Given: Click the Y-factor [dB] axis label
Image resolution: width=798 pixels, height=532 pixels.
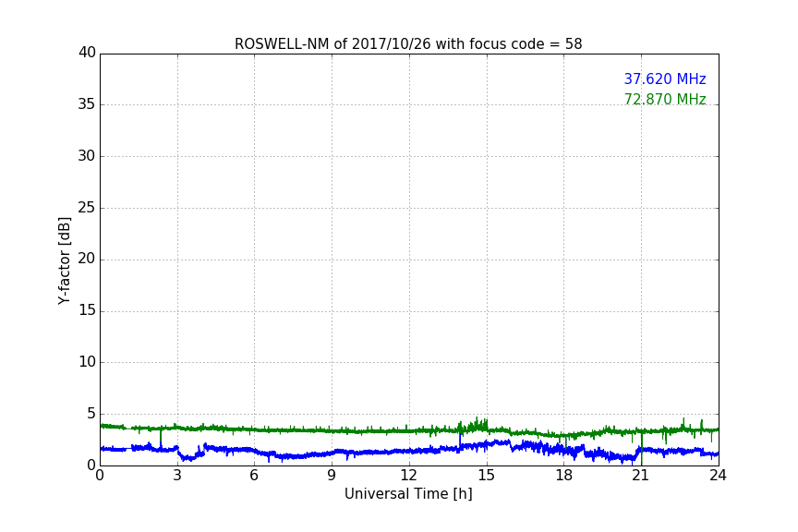Looking at the screenshot, I should tap(64, 260).
